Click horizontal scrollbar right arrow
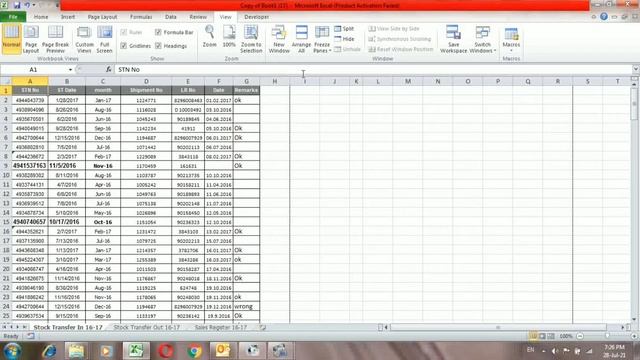Image resolution: width=640 pixels, height=360 pixels. click(623, 327)
